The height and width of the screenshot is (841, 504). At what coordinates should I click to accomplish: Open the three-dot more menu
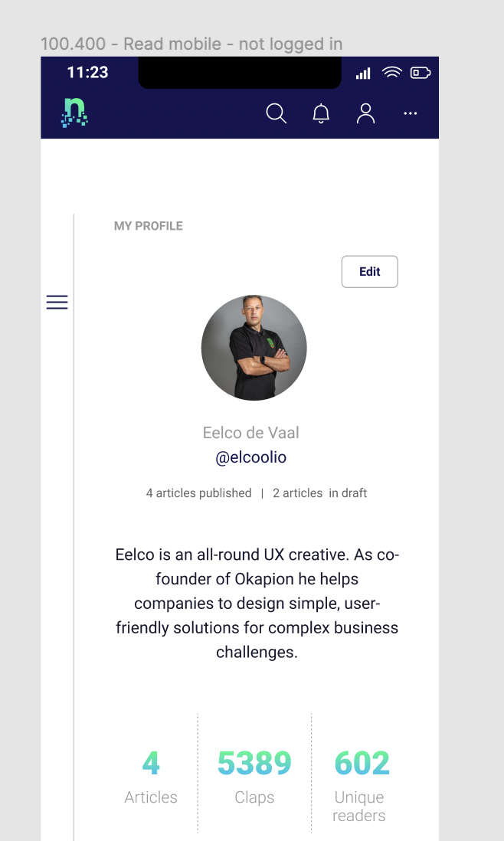coord(411,114)
